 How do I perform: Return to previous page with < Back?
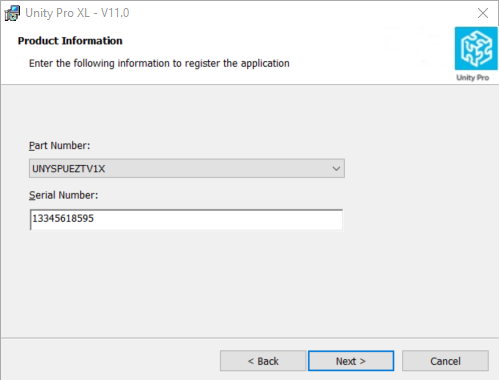coord(263,361)
